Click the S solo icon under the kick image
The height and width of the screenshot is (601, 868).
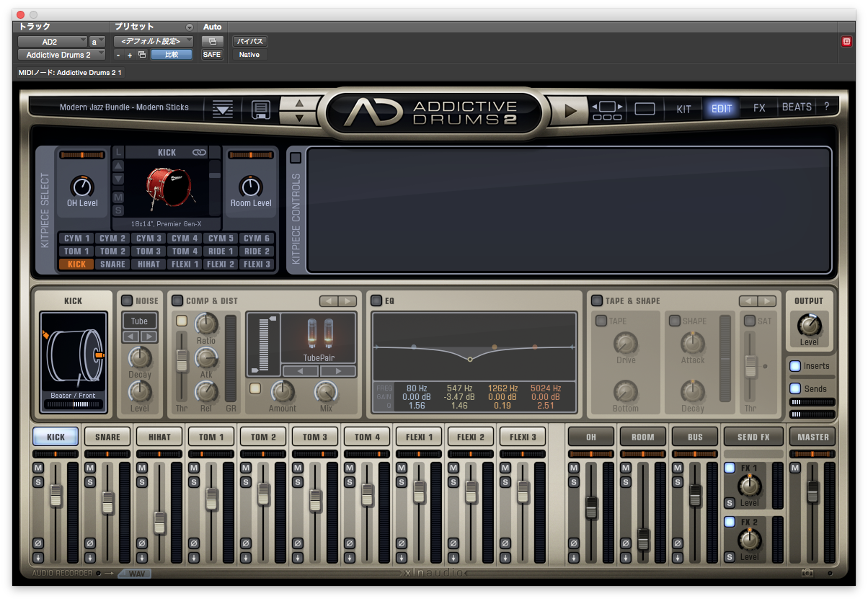tap(118, 210)
